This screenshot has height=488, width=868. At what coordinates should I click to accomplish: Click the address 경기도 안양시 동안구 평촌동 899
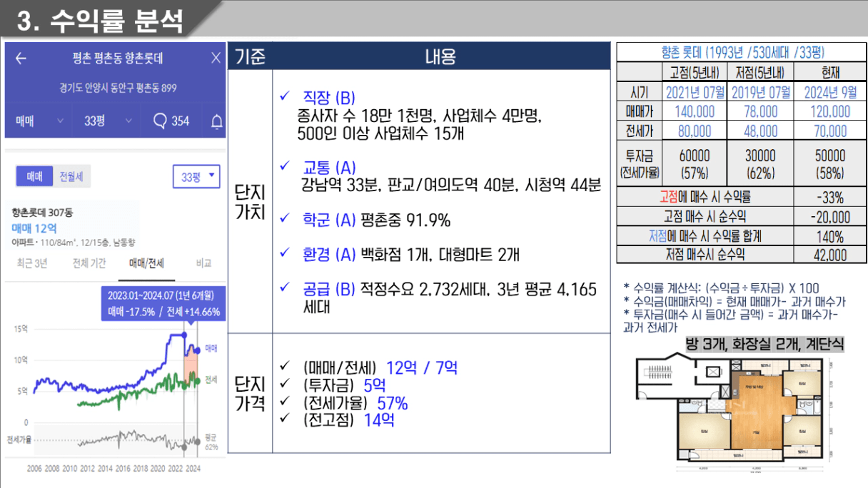click(x=118, y=88)
